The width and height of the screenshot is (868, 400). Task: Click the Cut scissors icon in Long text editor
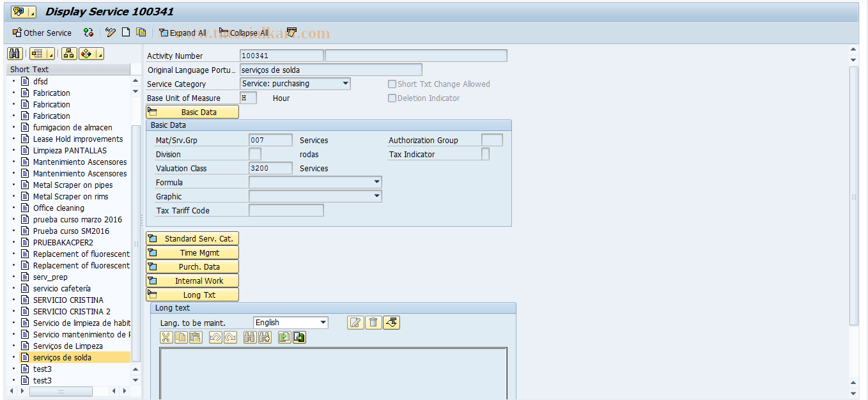coord(166,337)
